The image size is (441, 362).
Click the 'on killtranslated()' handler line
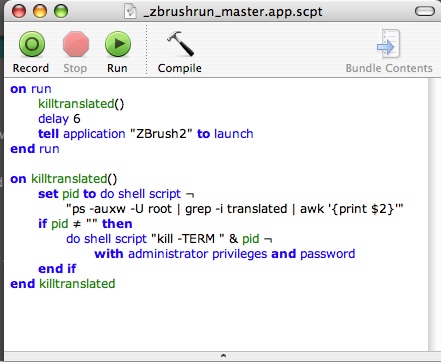tap(64, 179)
